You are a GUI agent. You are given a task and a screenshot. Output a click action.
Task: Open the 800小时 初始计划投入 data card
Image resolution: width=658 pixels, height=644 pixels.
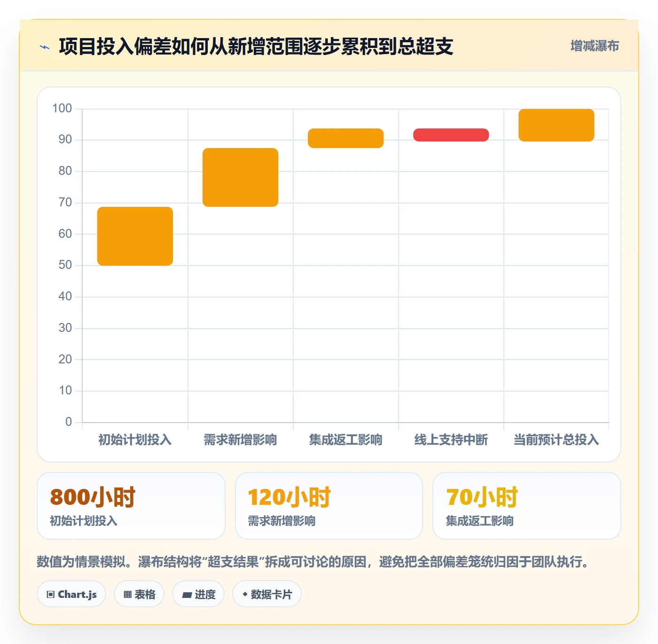[x=131, y=506]
